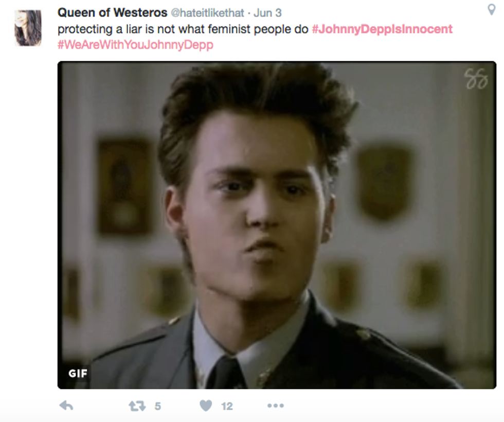Retweet this post using the retweet icon
The height and width of the screenshot is (422, 504).
[x=137, y=406]
